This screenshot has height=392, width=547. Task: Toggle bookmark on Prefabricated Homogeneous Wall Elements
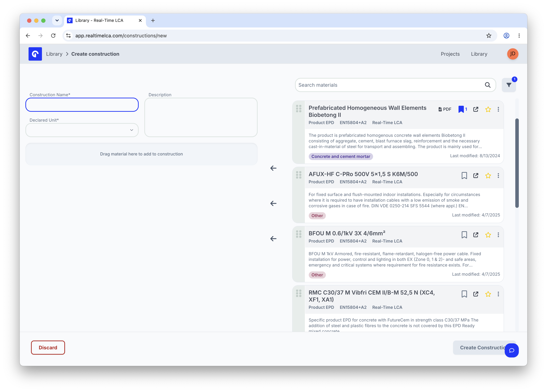(463, 109)
